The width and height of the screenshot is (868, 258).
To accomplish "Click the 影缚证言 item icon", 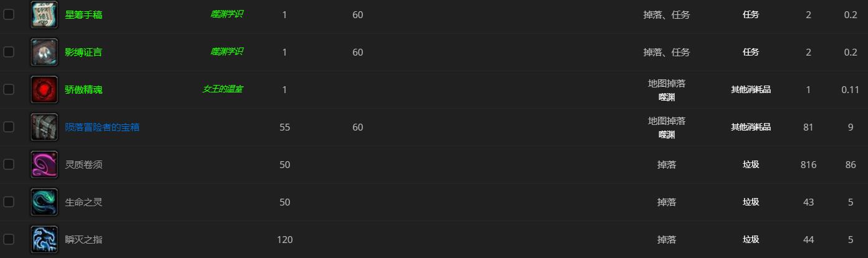I will [44, 52].
